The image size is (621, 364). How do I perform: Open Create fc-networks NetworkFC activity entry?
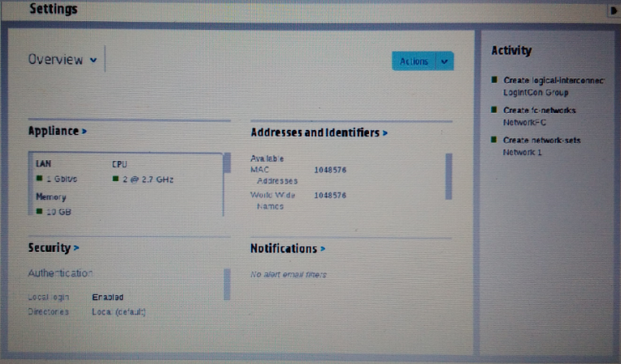click(x=540, y=115)
